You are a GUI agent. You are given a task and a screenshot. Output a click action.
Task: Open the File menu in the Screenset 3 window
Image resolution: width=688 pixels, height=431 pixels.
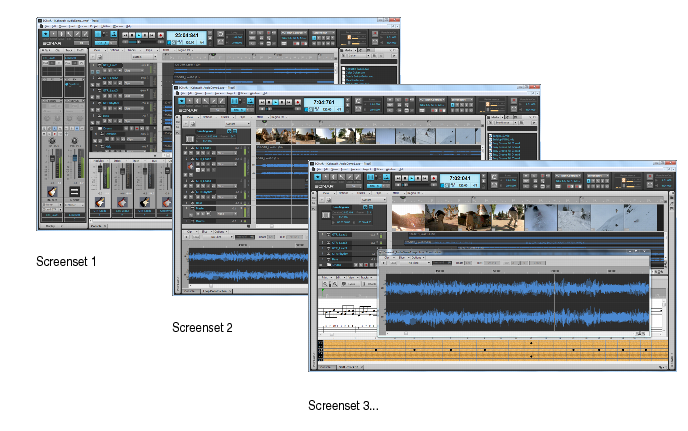pyautogui.click(x=319, y=169)
